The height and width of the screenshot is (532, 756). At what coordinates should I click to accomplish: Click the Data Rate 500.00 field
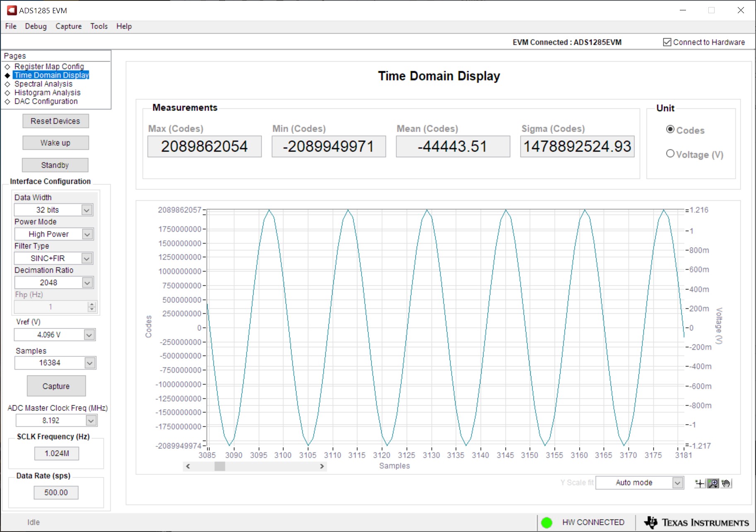pyautogui.click(x=56, y=493)
